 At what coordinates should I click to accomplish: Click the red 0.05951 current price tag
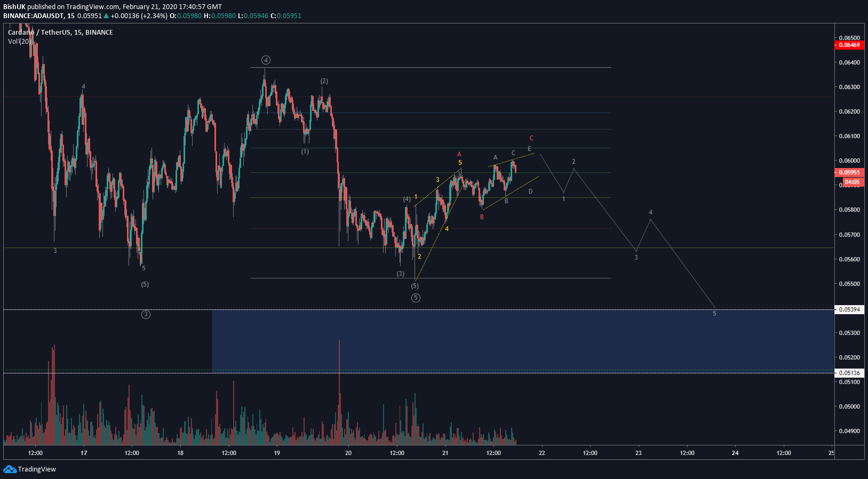click(x=849, y=172)
